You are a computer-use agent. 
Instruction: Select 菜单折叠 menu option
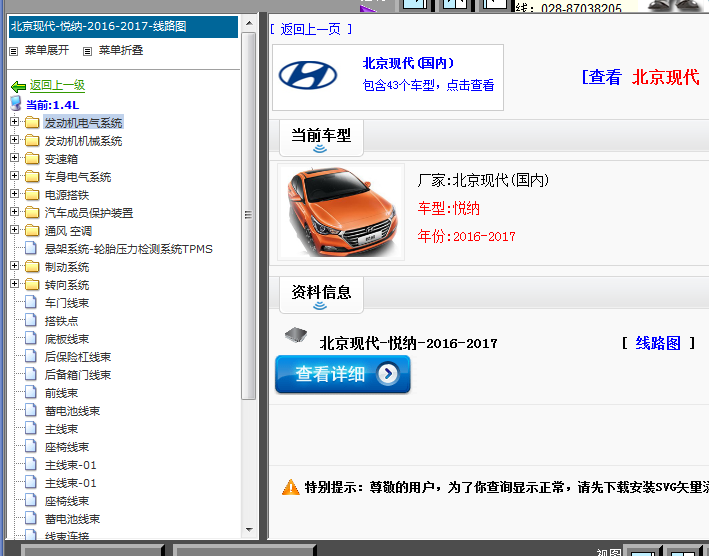click(x=121, y=50)
